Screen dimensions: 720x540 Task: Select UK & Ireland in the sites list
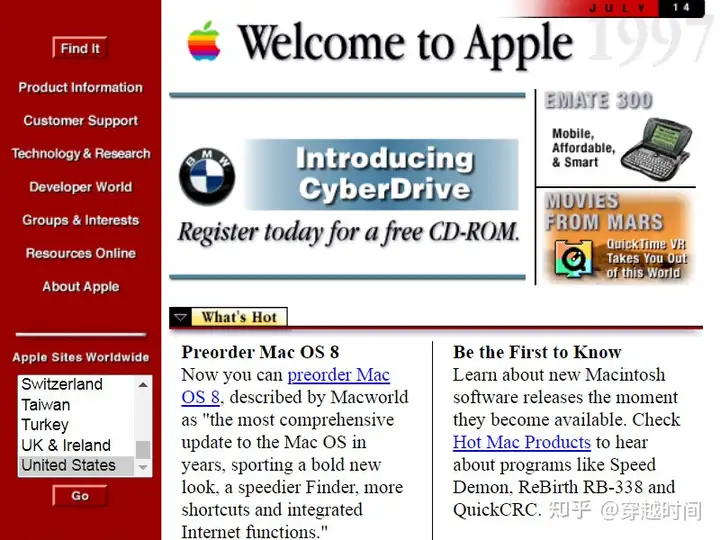coord(77,445)
